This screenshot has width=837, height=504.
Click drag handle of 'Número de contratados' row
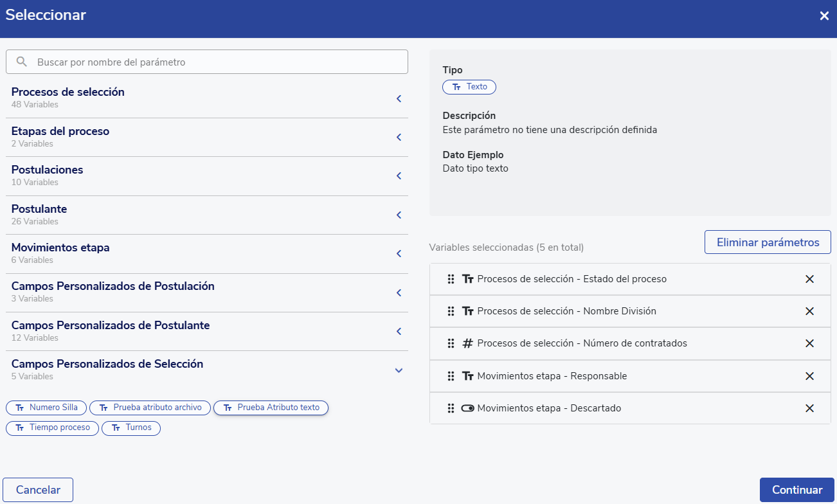coord(451,343)
